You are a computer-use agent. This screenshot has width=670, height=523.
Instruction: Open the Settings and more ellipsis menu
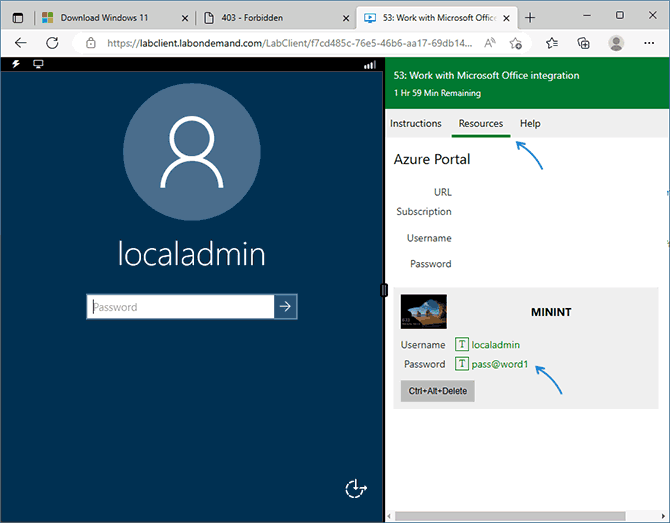[649, 43]
